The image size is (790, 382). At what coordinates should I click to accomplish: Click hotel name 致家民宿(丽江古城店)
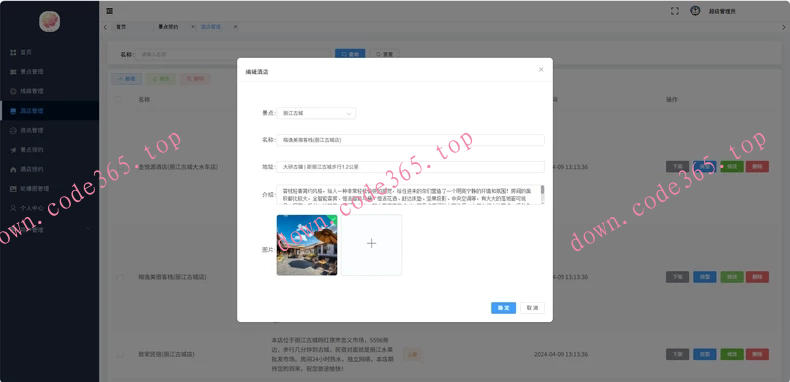click(x=166, y=354)
